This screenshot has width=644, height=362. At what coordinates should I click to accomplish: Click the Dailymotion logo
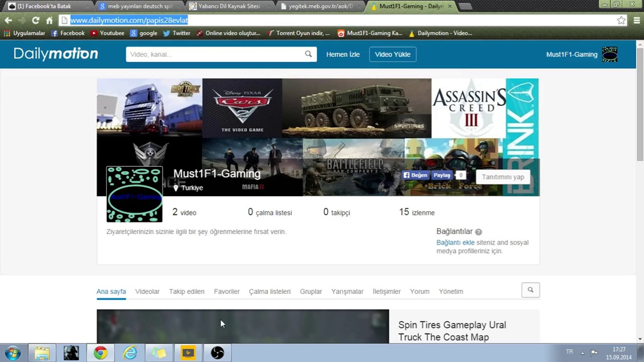click(x=56, y=54)
